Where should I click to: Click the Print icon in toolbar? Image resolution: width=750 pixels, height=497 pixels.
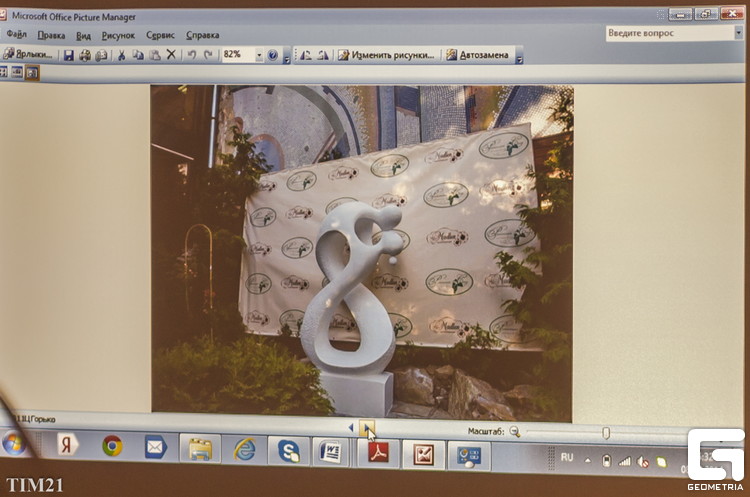coord(85,55)
